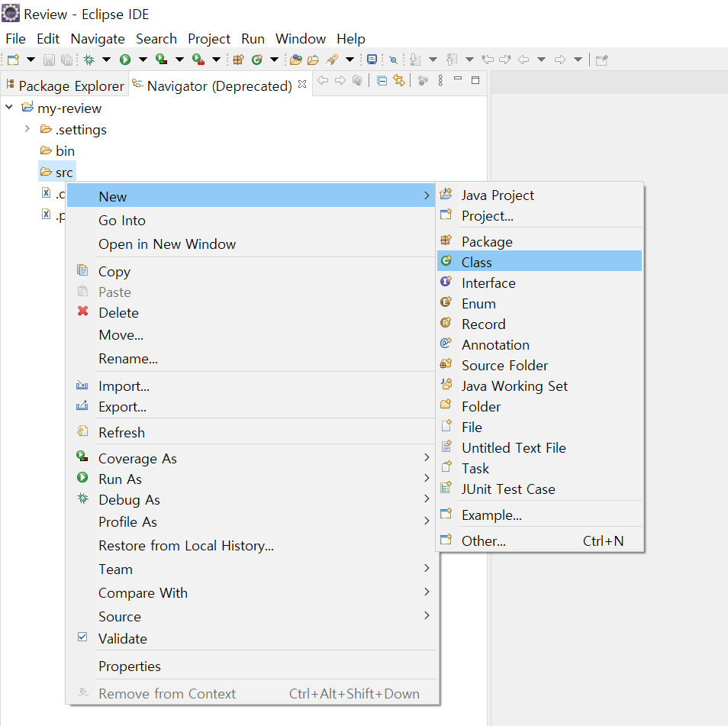This screenshot has width=728, height=726.
Task: Click the Search flashlight toolbar icon
Action: [332, 60]
